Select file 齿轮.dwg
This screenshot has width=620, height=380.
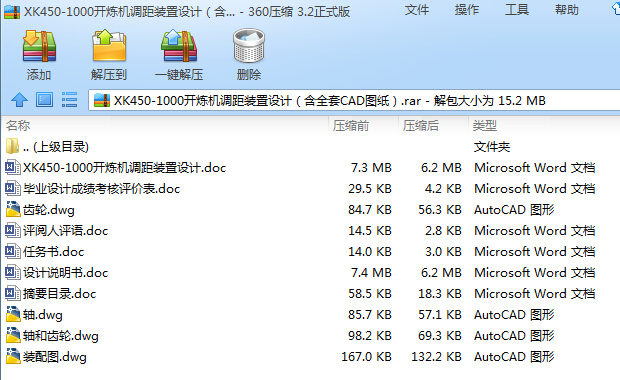[x=49, y=210]
